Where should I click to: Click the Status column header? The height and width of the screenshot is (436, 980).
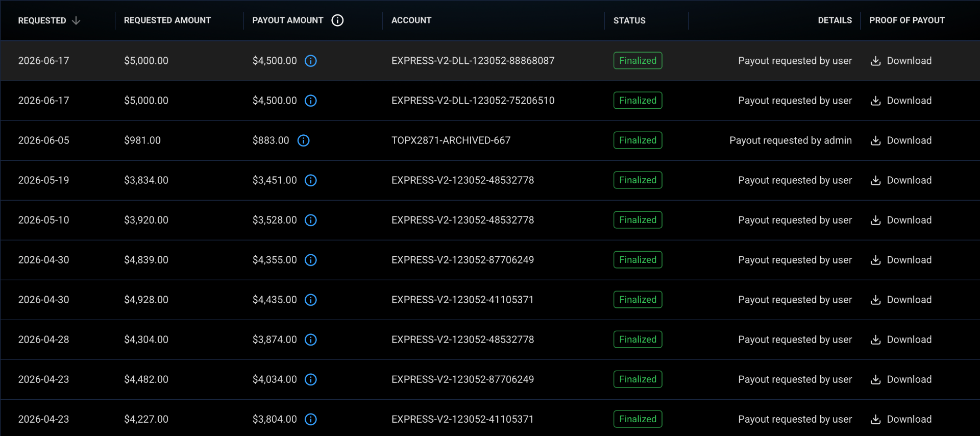[x=629, y=20]
